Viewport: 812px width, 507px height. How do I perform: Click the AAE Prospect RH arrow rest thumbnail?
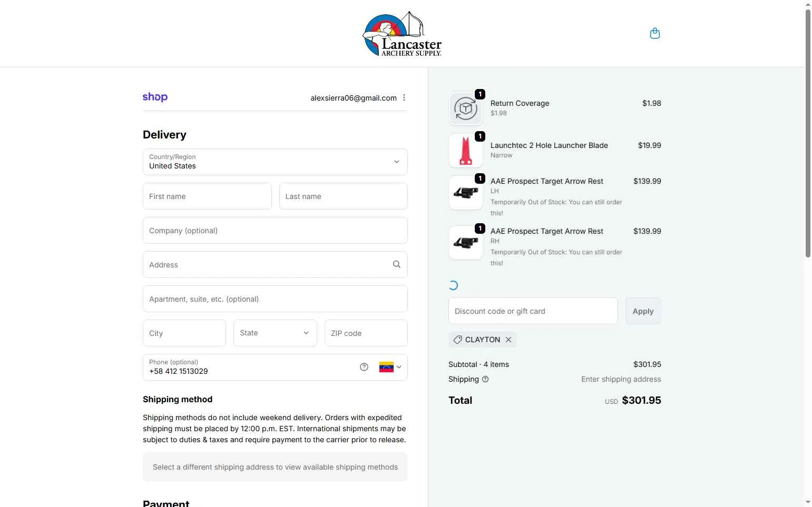[x=466, y=243]
